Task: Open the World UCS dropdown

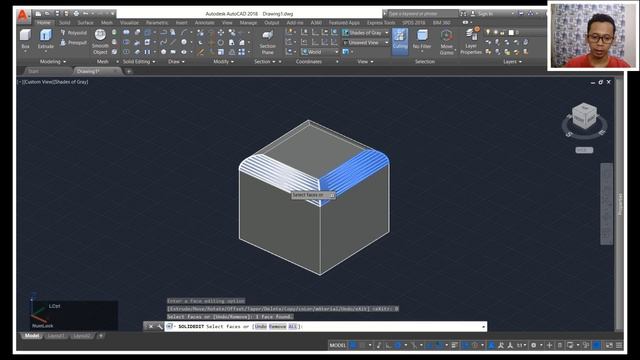Action: pyautogui.click(x=320, y=52)
